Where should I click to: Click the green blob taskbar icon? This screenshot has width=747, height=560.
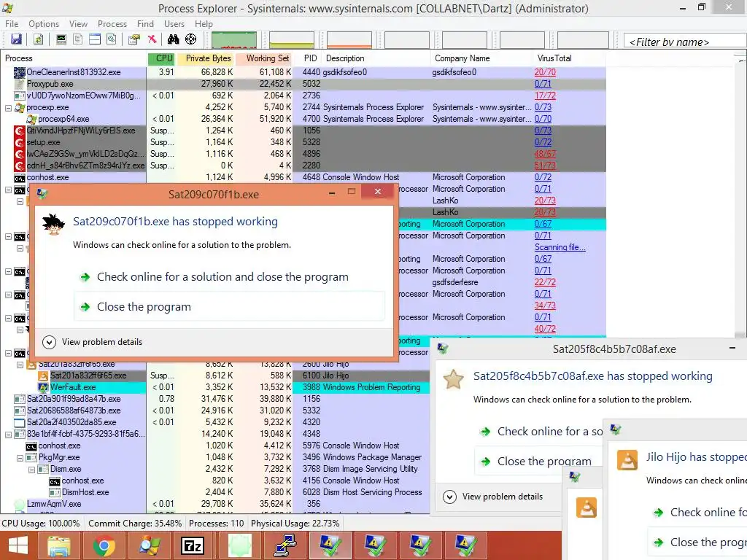point(239,545)
